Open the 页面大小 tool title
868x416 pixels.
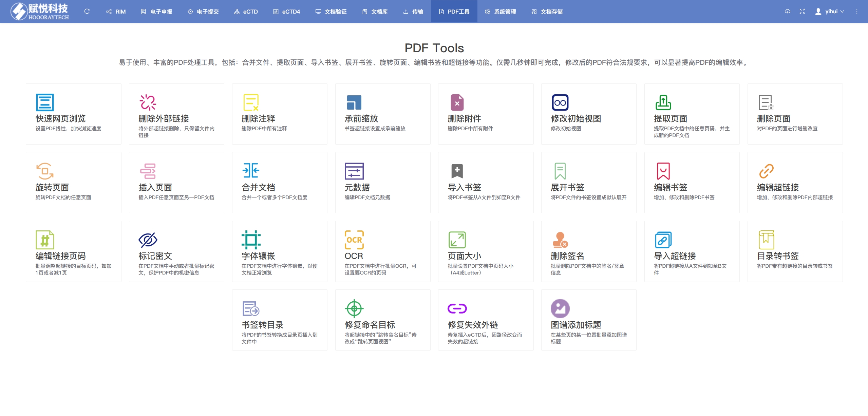coord(465,256)
